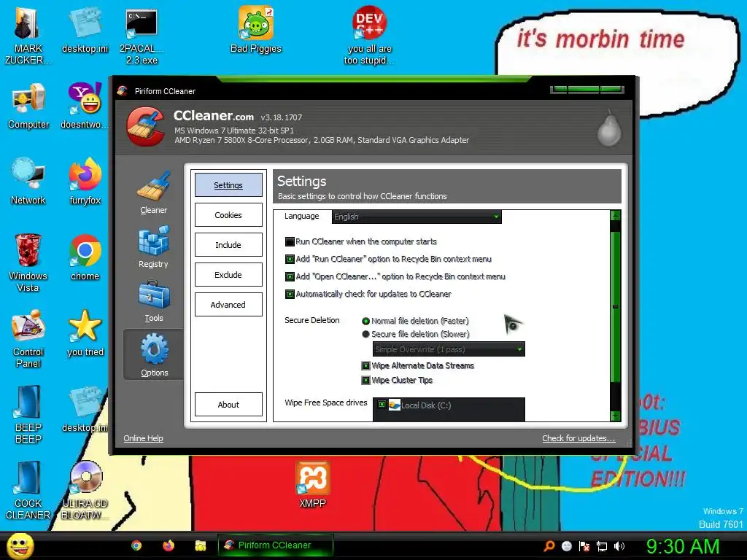Click the action center flag tray icon

click(584, 546)
